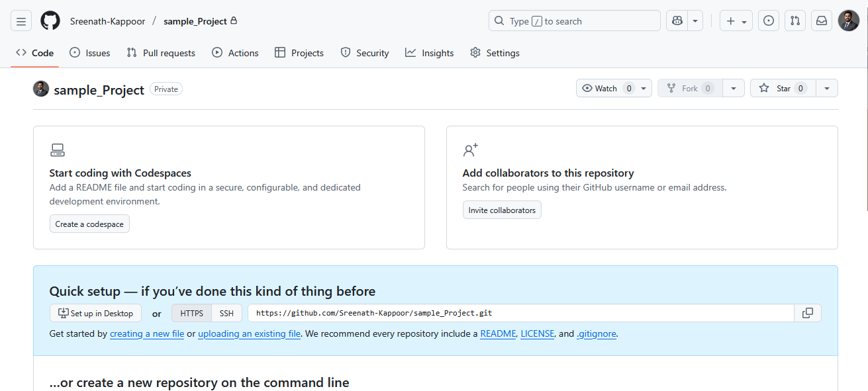868x391 pixels.
Task: Open the Star button dropdown arrow
Action: (x=826, y=87)
